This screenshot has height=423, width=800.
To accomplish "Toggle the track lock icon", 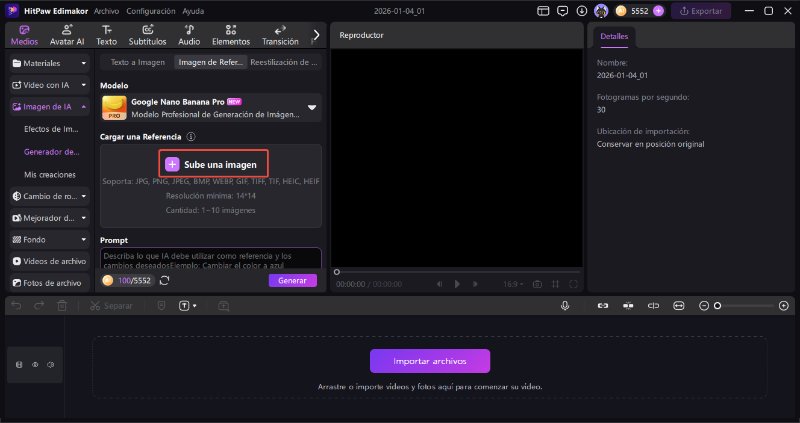I will 20,365.
